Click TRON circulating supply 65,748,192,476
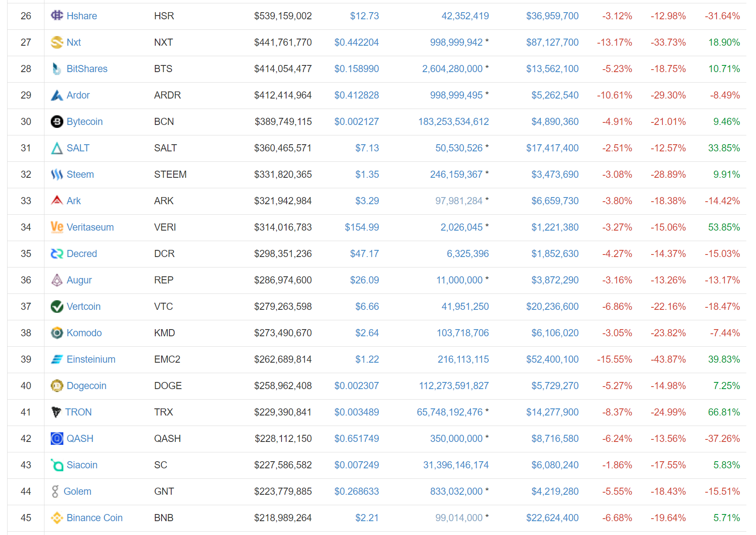 (450, 412)
